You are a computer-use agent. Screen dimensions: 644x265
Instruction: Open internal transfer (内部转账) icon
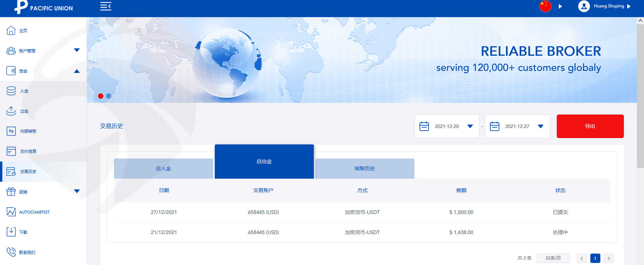(11, 131)
